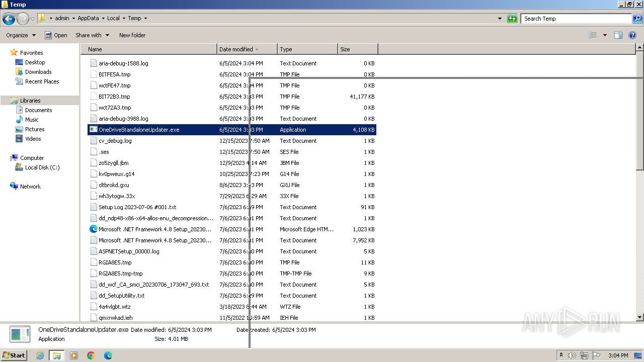
Task: Sort by the Type column header
Action: 307,49
